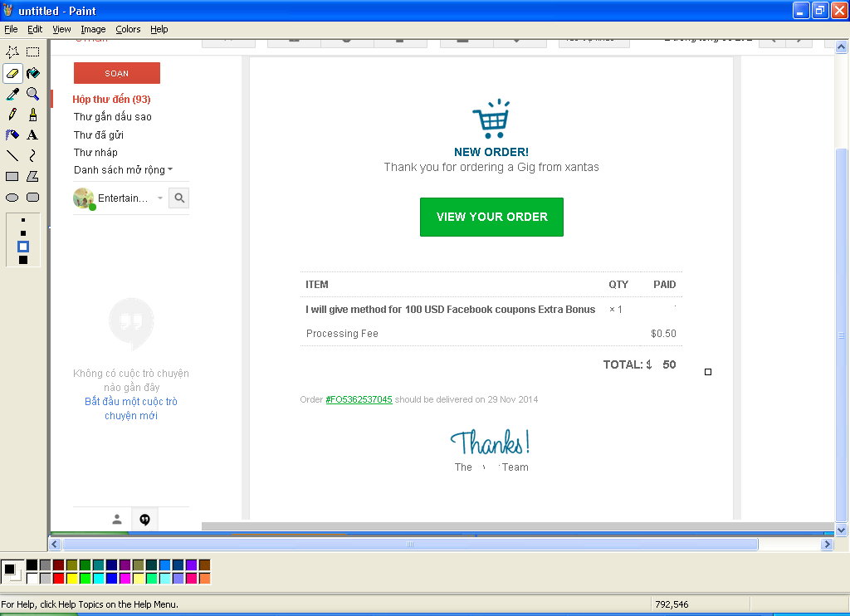Expand 'Danh sách mở rộng' dropdown arrow
The height and width of the screenshot is (616, 850).
point(170,169)
